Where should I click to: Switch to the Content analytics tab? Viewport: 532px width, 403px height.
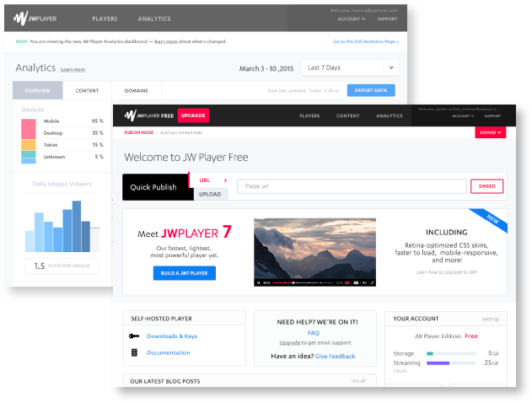[87, 90]
